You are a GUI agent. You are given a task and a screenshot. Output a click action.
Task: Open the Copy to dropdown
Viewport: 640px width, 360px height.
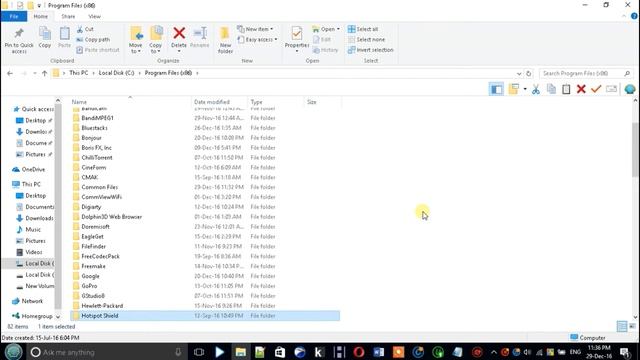click(x=156, y=40)
